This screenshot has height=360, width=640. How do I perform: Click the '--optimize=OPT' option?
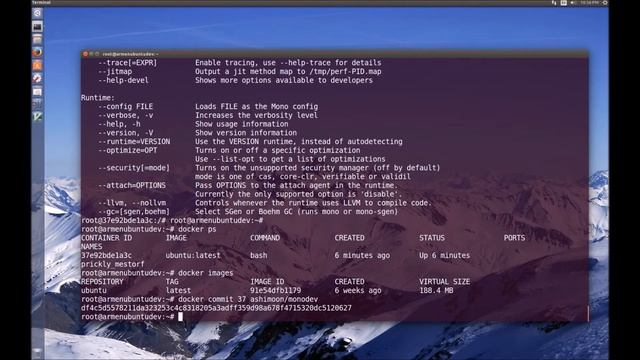(x=127, y=151)
